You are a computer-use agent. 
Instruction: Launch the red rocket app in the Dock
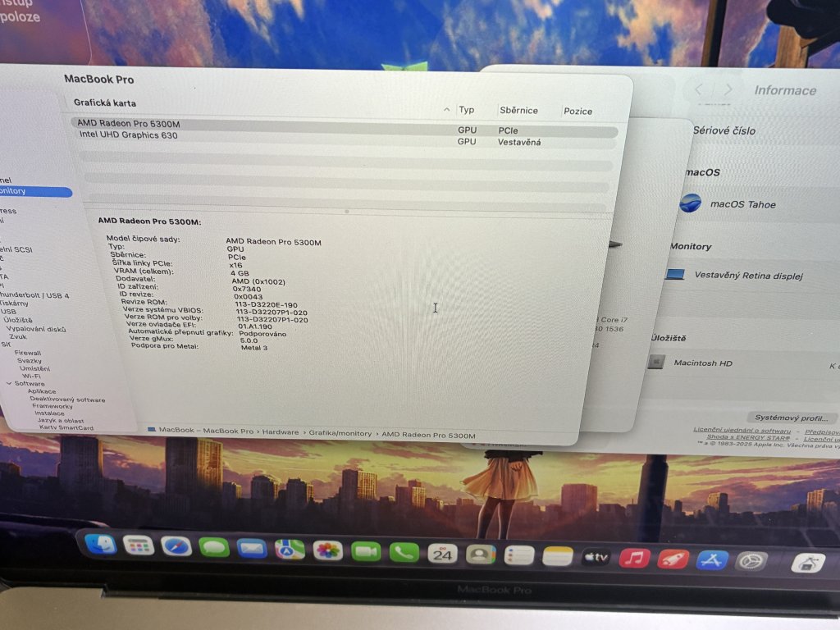[x=673, y=559]
